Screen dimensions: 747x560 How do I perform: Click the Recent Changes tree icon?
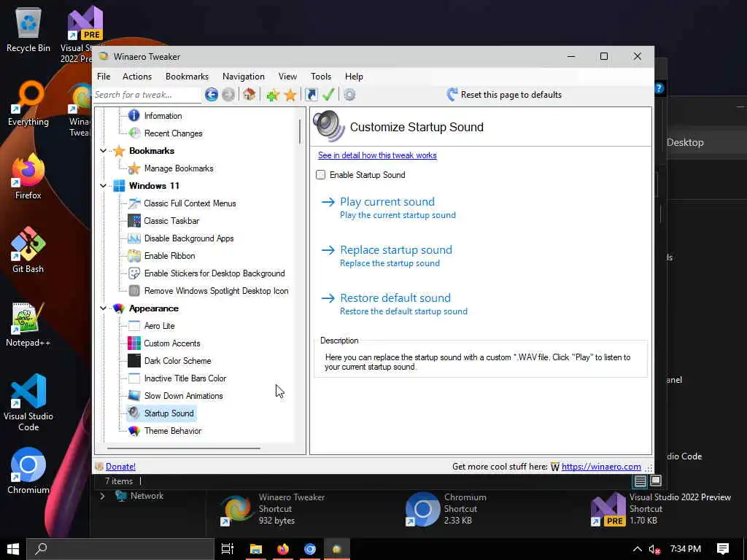(x=134, y=133)
